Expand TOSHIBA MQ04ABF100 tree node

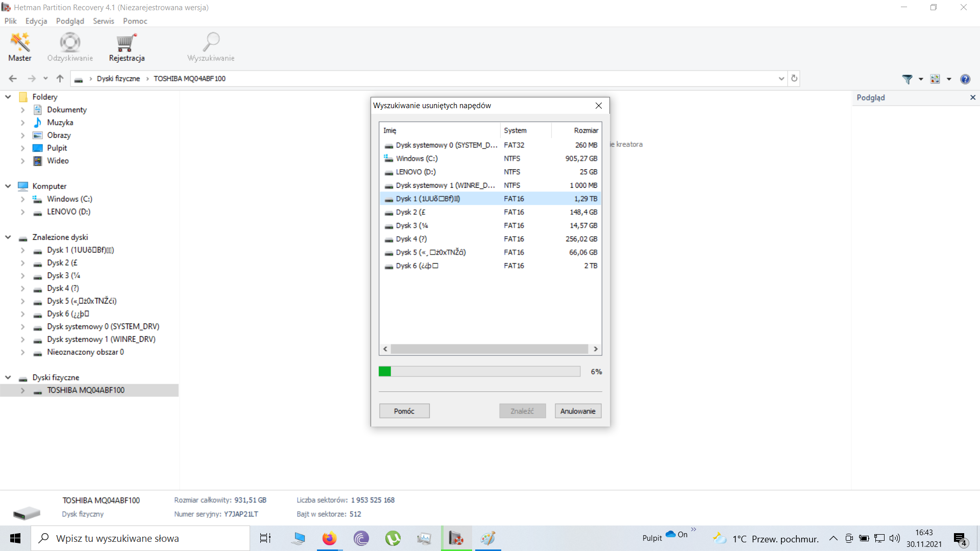pyautogui.click(x=22, y=390)
